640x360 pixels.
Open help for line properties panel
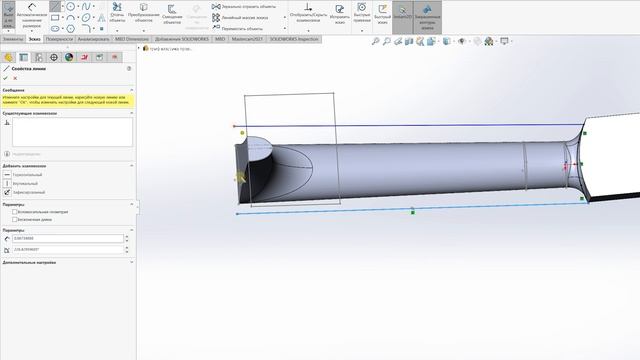pos(129,69)
